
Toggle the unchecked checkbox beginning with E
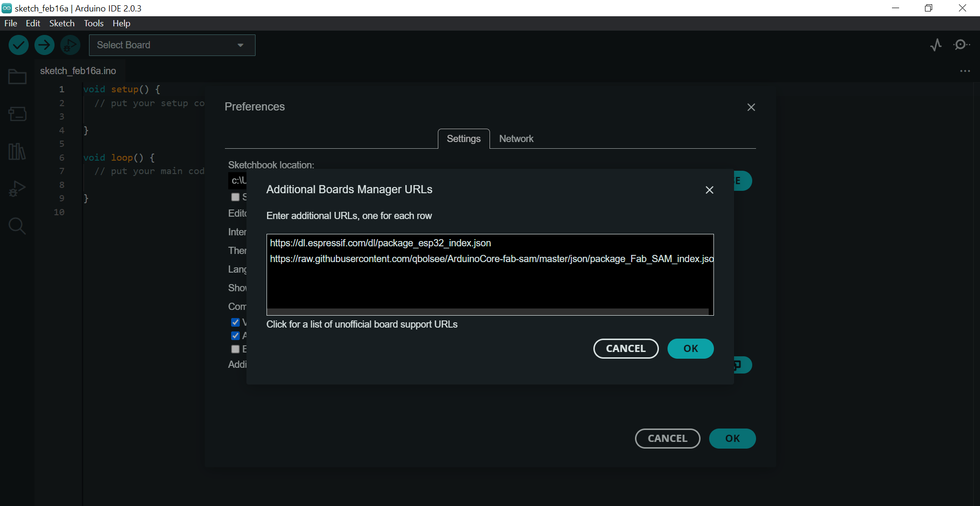pyautogui.click(x=235, y=349)
